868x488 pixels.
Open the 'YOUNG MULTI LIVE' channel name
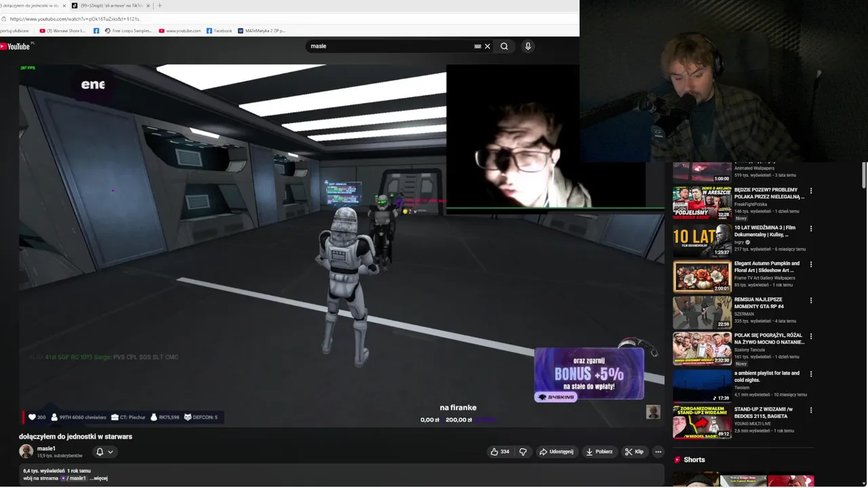pos(754,423)
